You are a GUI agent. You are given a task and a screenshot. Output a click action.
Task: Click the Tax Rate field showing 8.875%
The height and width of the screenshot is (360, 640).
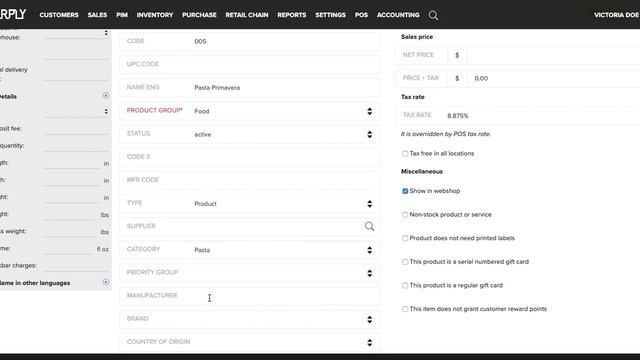(x=518, y=116)
